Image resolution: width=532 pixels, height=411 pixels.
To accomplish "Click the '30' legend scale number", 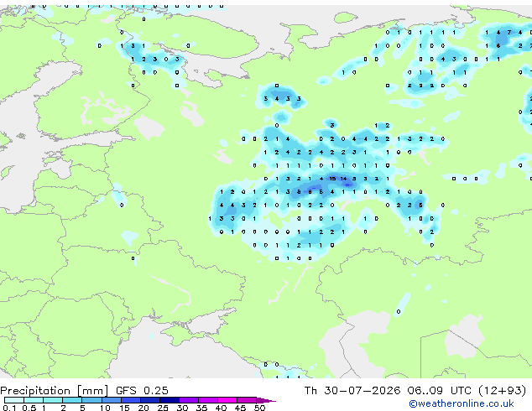I will (182, 408).
